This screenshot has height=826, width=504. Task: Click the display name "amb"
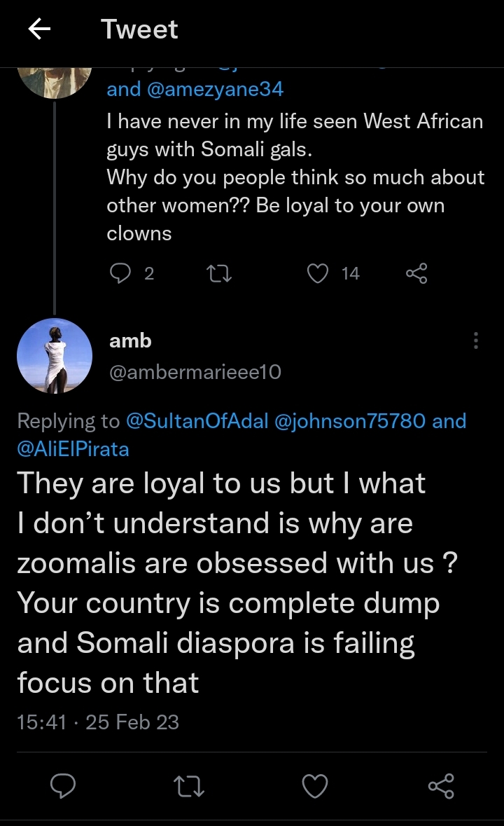[x=130, y=340]
